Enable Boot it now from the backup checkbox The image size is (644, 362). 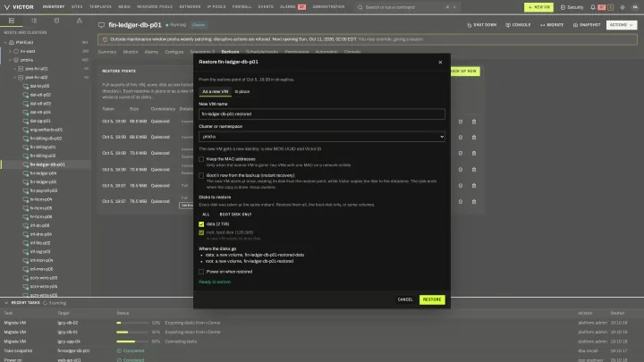click(201, 176)
